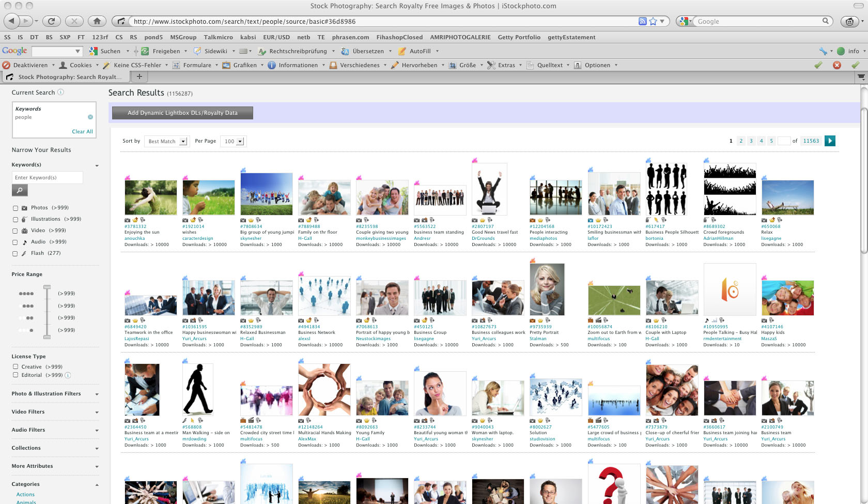Reload the page with the refresh button
This screenshot has height=504, width=868.
pyautogui.click(x=51, y=21)
